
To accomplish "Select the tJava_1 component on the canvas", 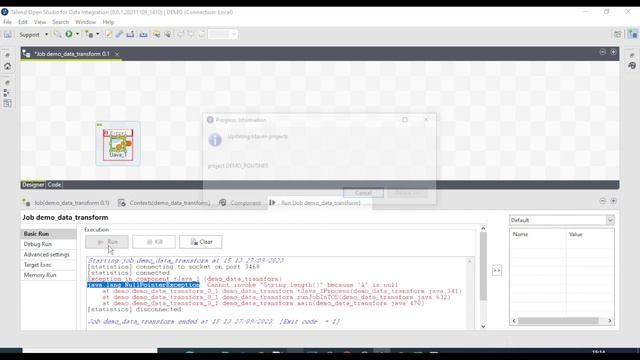I will click(x=118, y=144).
